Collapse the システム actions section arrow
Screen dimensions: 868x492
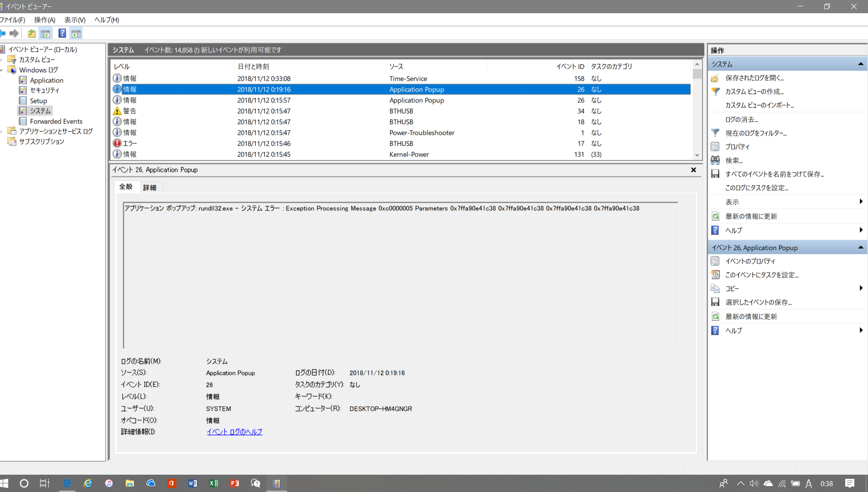tap(861, 64)
